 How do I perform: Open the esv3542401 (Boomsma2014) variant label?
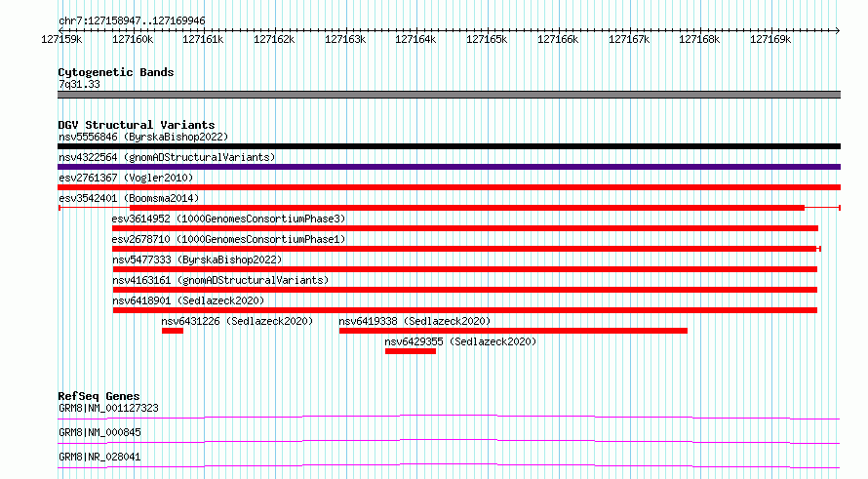(129, 198)
